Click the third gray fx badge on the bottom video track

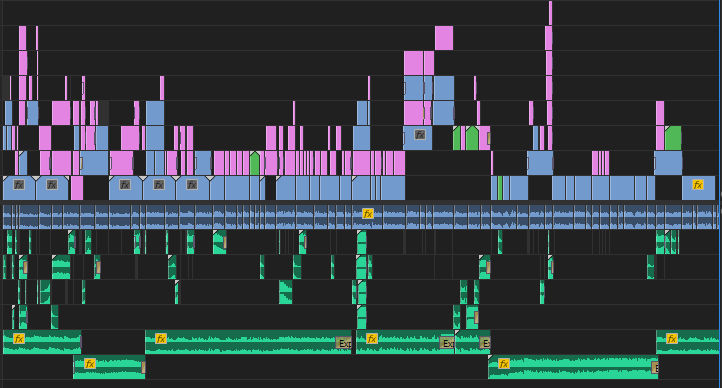point(125,185)
